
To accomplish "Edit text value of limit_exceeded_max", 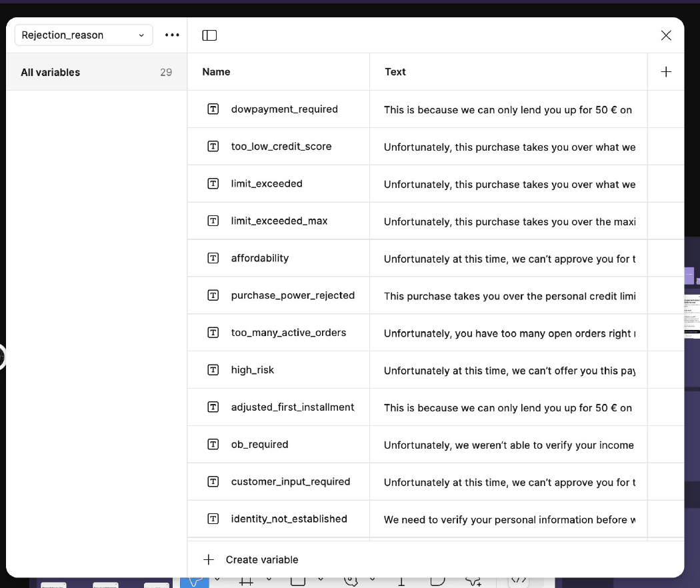I will click(509, 221).
